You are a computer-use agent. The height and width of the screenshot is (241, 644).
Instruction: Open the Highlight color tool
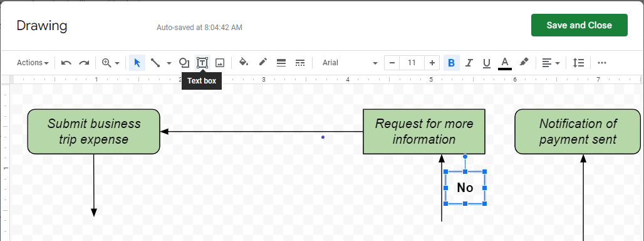click(x=524, y=63)
